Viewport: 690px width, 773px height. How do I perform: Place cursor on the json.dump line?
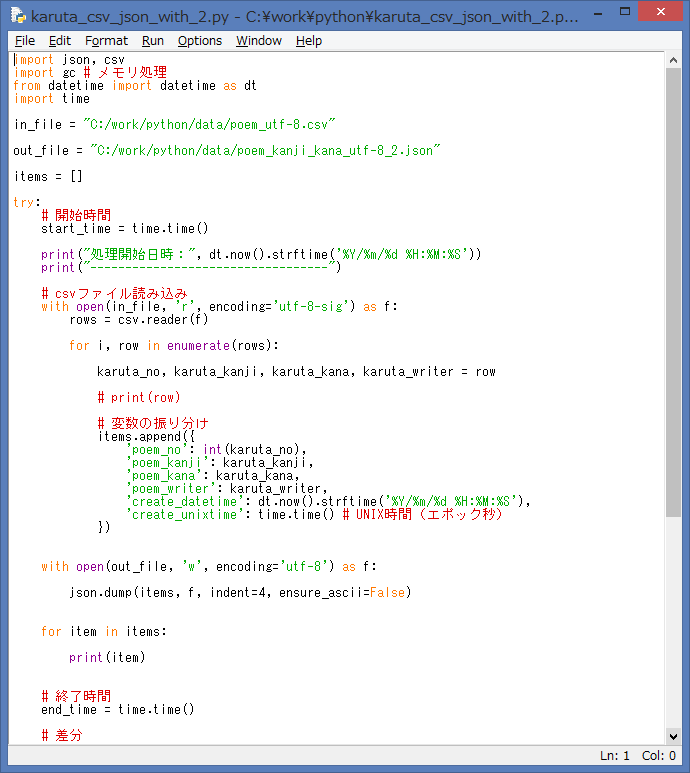point(240,593)
